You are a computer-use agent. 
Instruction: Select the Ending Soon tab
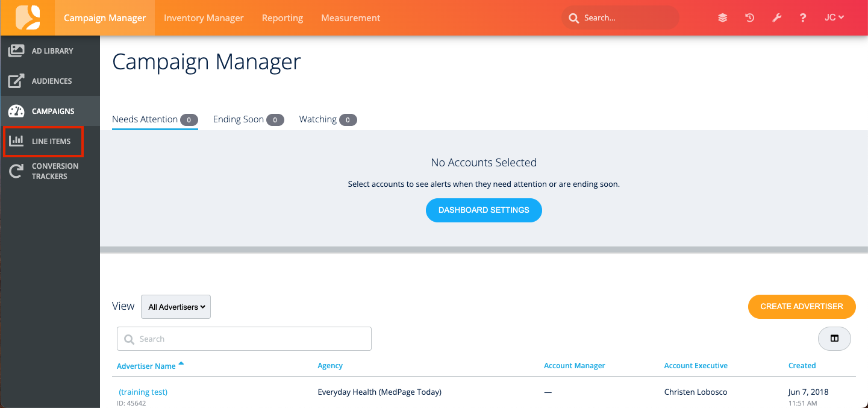[239, 119]
